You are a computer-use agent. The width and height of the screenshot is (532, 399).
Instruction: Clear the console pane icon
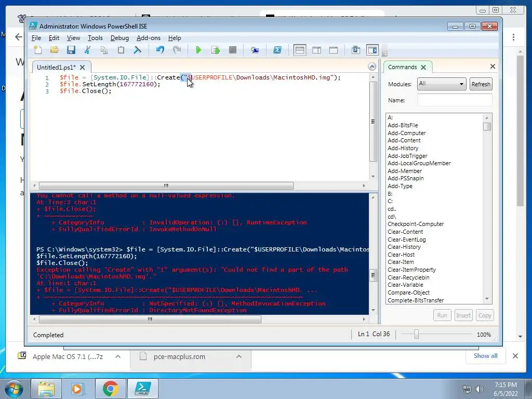(137, 50)
